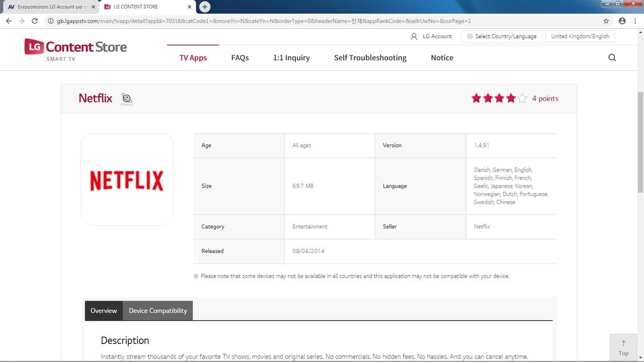Click United Kingdom/English region button

click(x=580, y=36)
